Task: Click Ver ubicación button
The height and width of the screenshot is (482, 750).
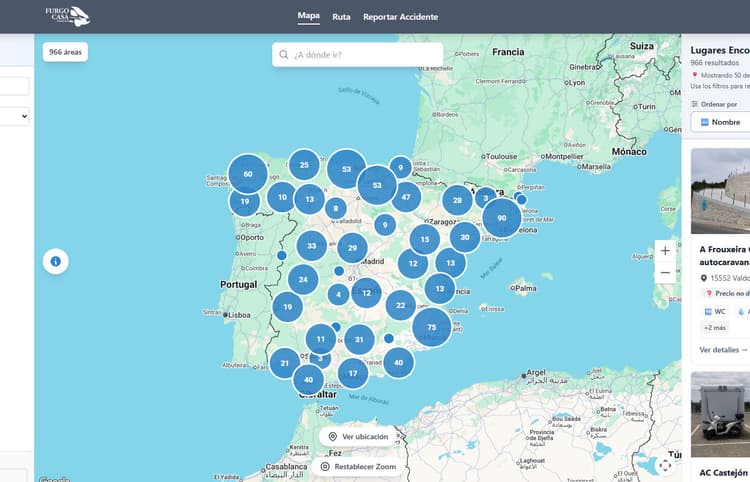Action: point(358,437)
